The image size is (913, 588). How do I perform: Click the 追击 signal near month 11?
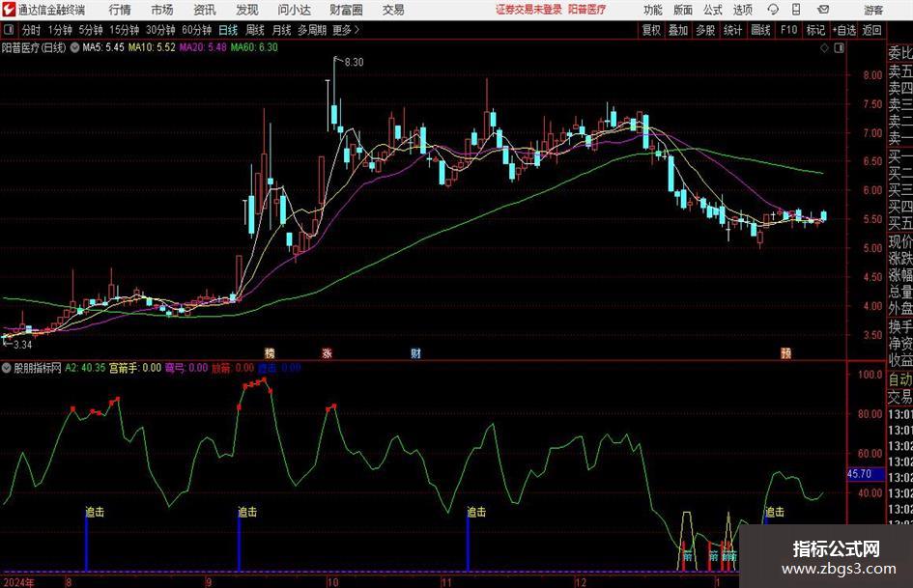477,512
